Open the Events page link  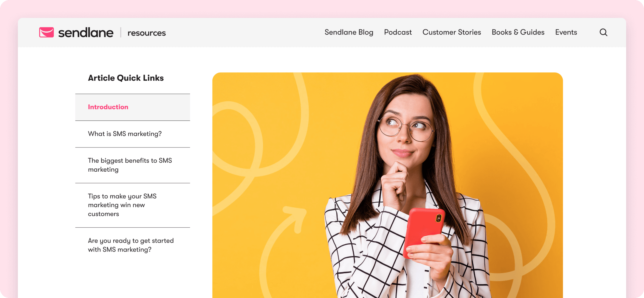click(566, 32)
